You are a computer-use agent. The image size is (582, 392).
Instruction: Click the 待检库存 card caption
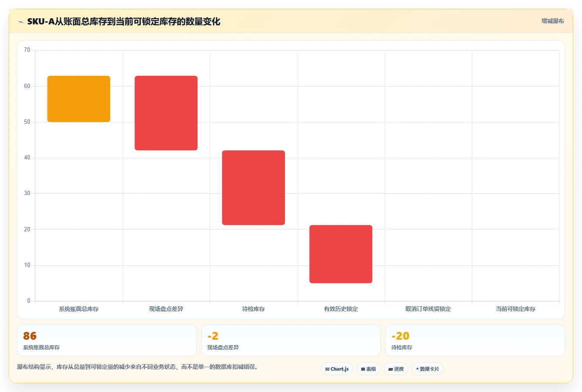[x=402, y=348]
